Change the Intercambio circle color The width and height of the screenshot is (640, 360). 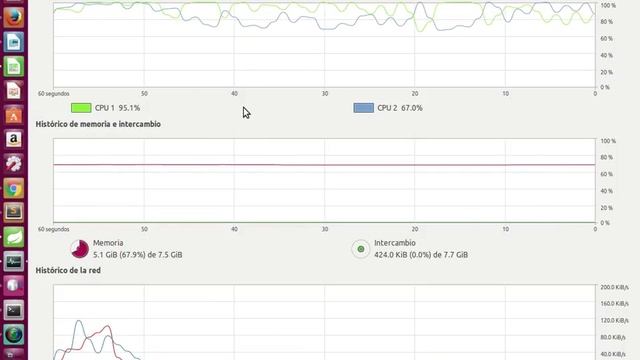tap(361, 249)
